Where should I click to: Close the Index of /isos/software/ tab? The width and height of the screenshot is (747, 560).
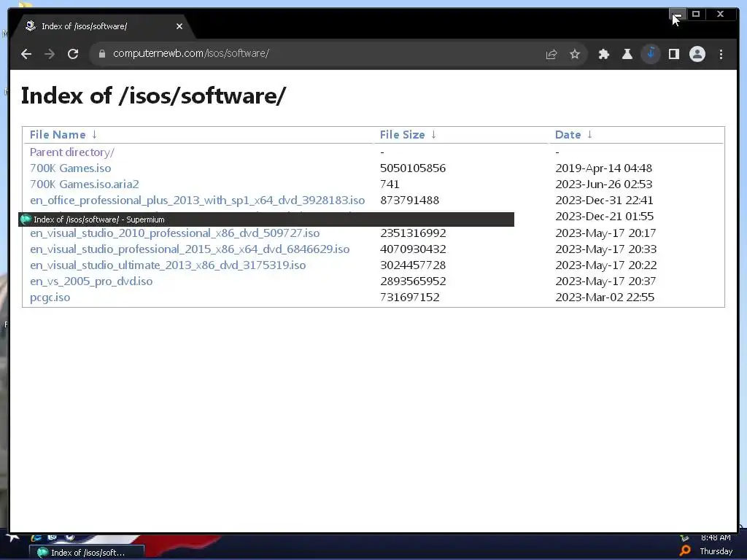(179, 26)
